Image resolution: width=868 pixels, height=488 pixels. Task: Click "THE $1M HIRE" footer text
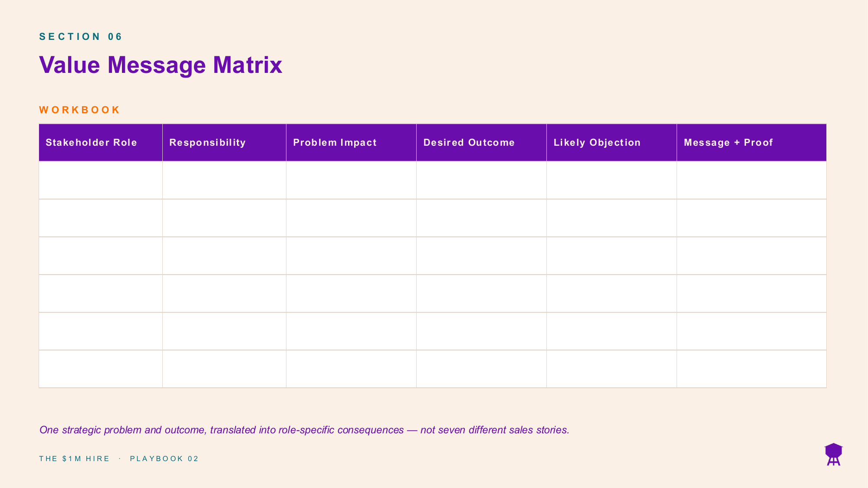click(74, 459)
